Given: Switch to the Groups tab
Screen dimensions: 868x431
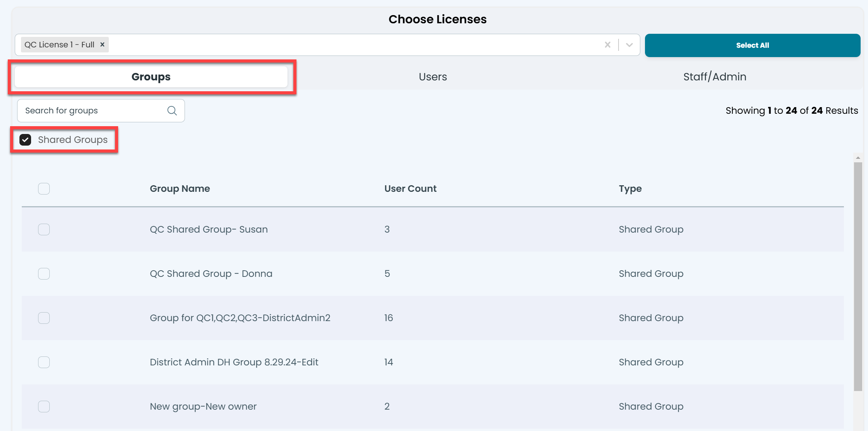Looking at the screenshot, I should tap(151, 77).
